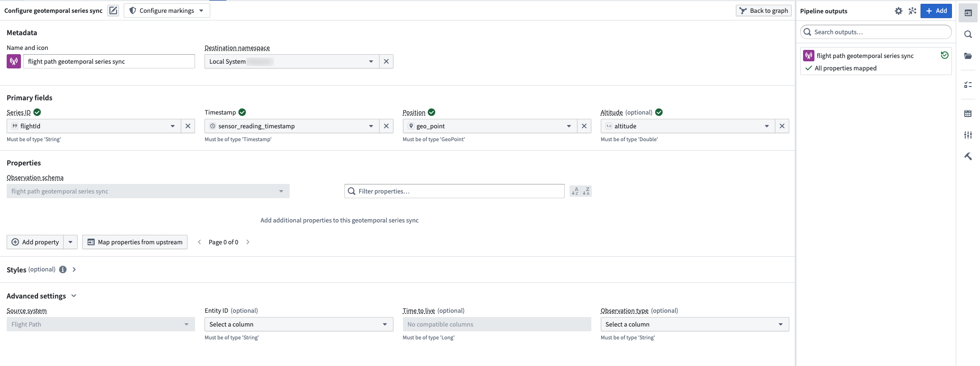Click the purple series icon next to name field
The height and width of the screenshot is (366, 980).
click(14, 61)
